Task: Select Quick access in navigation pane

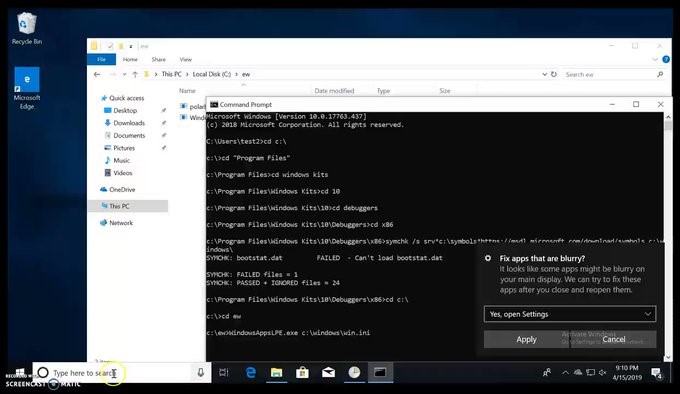Action: tap(127, 98)
